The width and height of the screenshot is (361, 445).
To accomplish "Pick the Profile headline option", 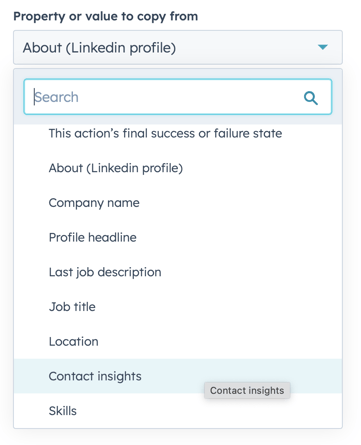I will (178, 237).
